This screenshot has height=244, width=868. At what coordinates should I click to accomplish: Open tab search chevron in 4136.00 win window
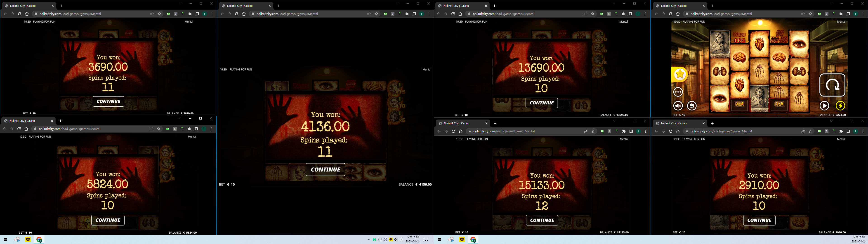[x=397, y=4]
